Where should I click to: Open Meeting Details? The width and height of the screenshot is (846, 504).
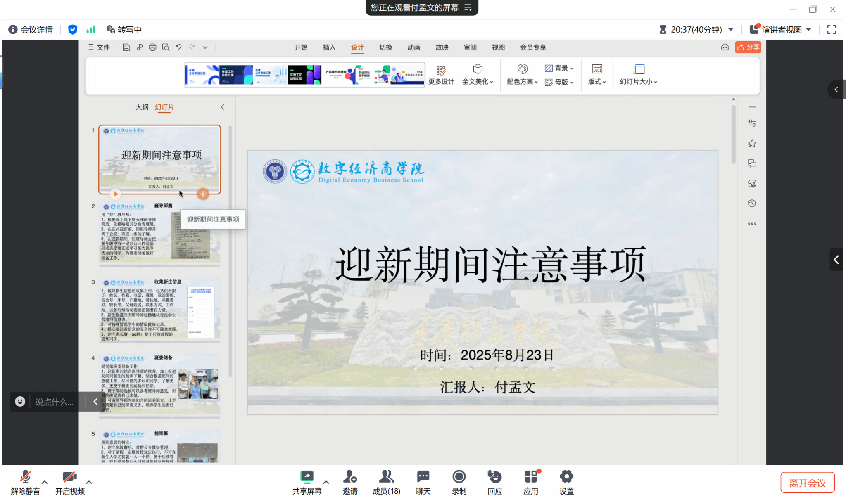tap(31, 30)
